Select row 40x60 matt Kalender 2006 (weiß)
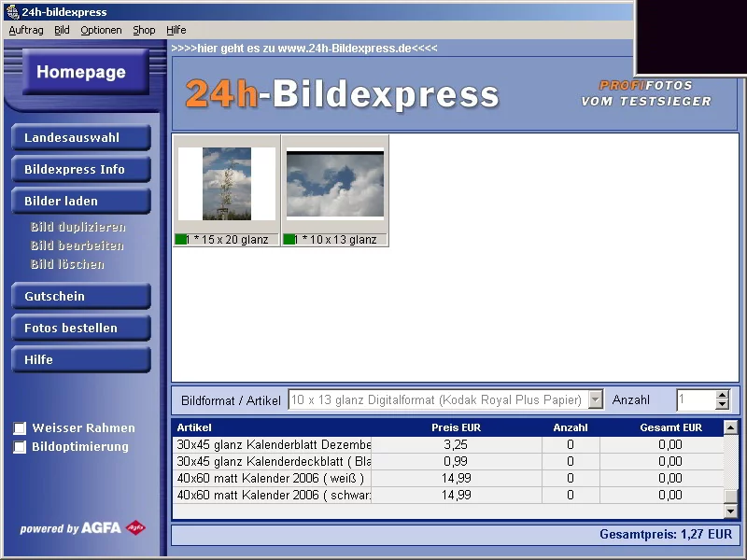 point(448,478)
